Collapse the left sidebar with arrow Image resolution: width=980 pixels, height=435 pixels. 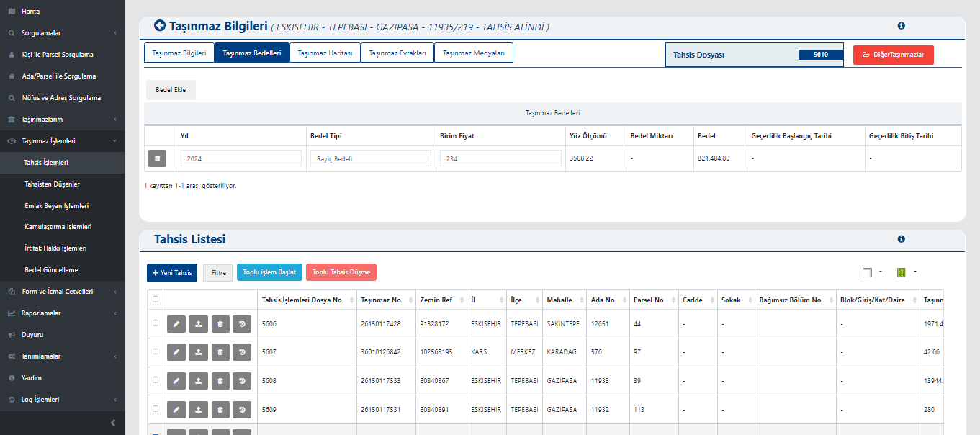click(112, 423)
